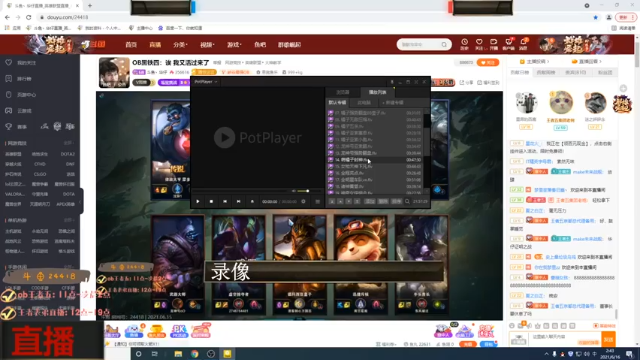Open Douyu homepage nav item
Image resolution: width=640 pixels, height=360 pixels.
click(x=131, y=44)
